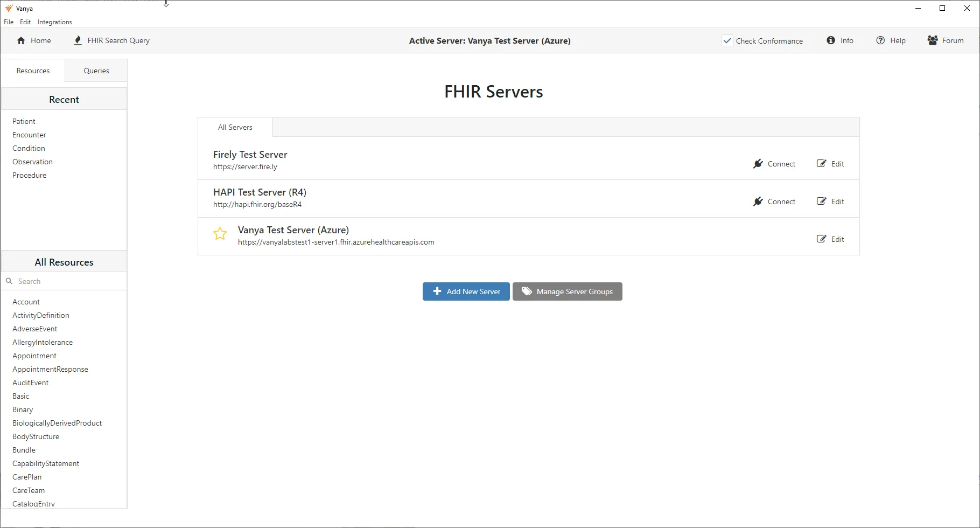Click the Edit pencil icon for HAPI Test Server

tap(821, 201)
